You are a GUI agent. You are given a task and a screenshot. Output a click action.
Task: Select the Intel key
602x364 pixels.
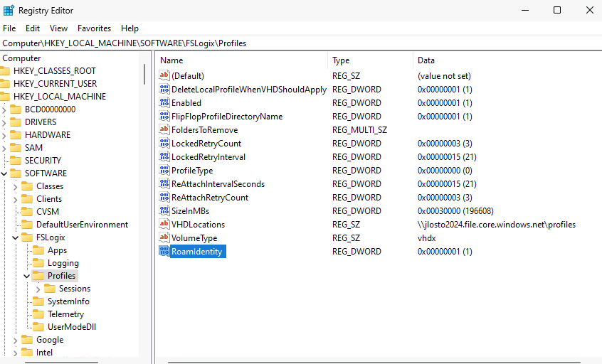(x=45, y=353)
